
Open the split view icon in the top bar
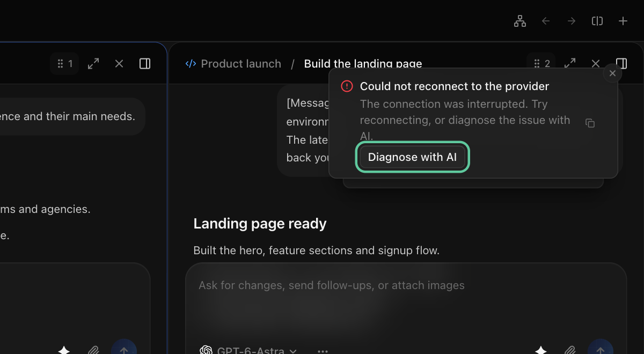597,21
